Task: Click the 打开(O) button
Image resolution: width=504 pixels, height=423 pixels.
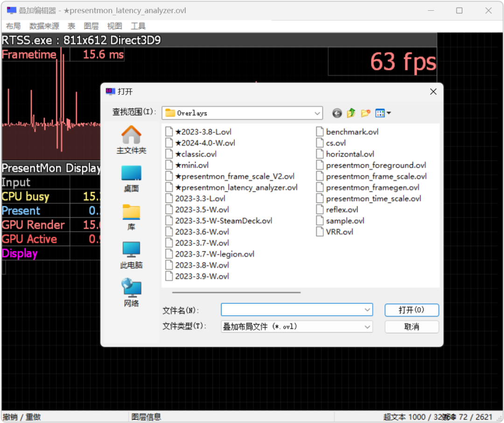Action: tap(412, 310)
